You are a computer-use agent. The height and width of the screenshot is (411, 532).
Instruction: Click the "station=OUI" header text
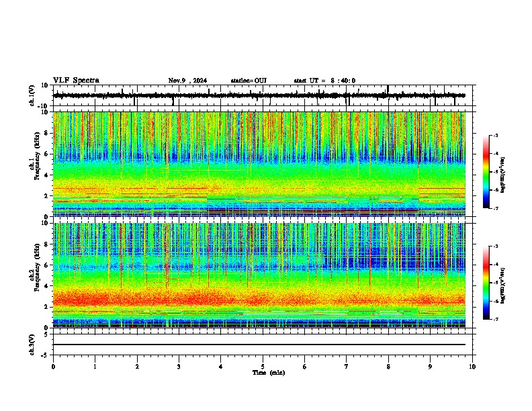pyautogui.click(x=249, y=81)
